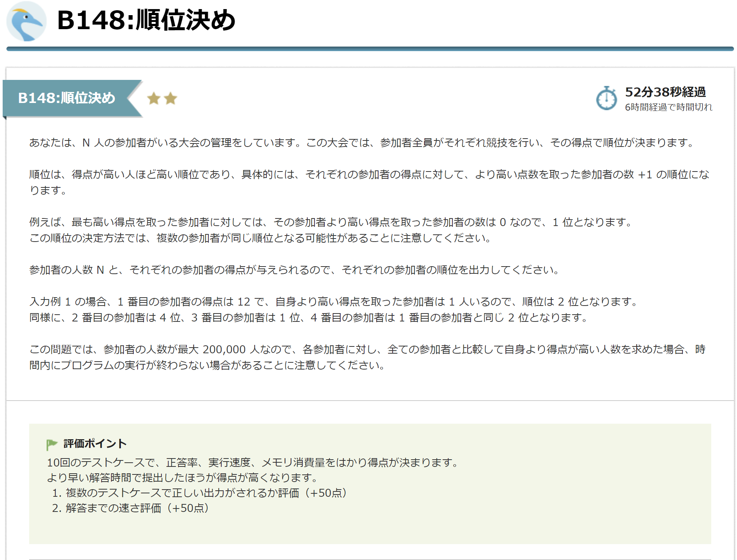Click the B148:順位決め ribbon banner
Viewport: 737px width, 560px height.
67,98
